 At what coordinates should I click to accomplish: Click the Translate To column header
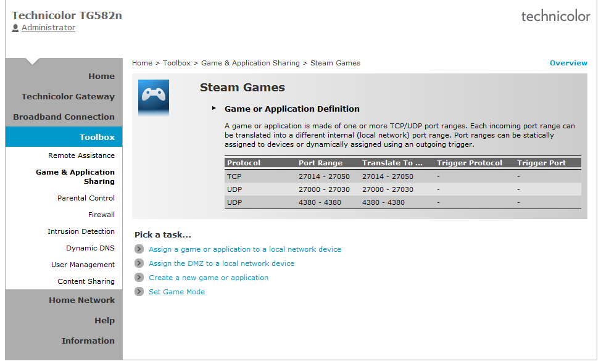click(392, 162)
